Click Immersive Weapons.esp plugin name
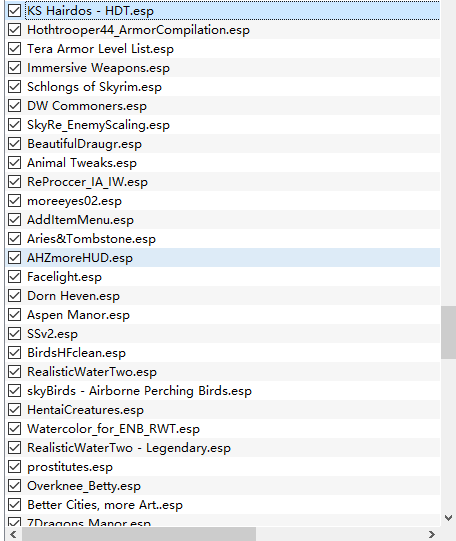 tap(98, 68)
